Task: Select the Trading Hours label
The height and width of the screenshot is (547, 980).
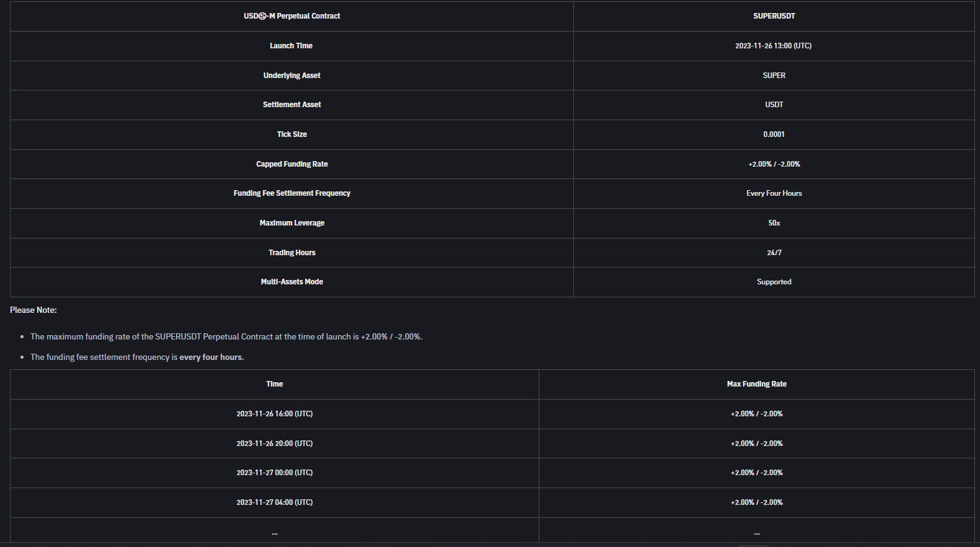Action: (x=292, y=253)
